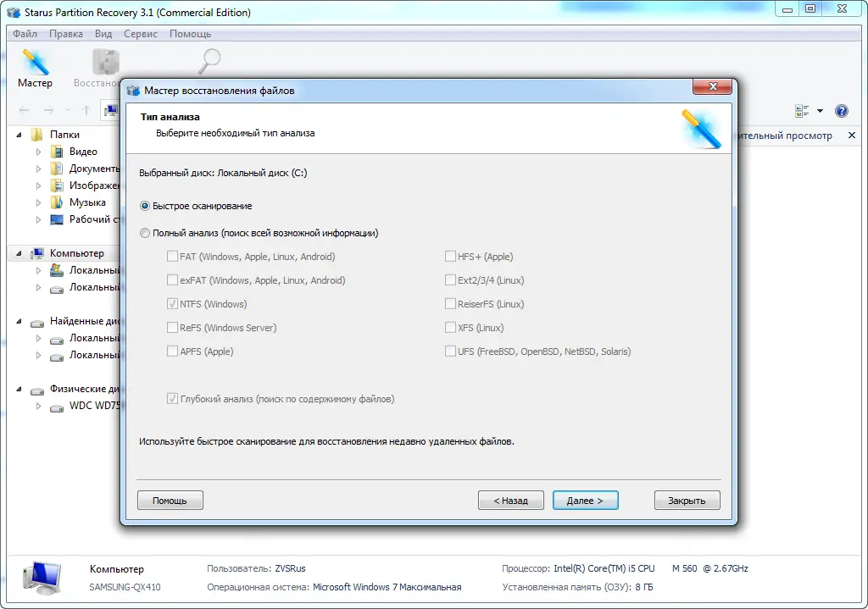Toggle the XFS (Linux) checkbox
Viewport: 868px width, 609px height.
coord(450,328)
